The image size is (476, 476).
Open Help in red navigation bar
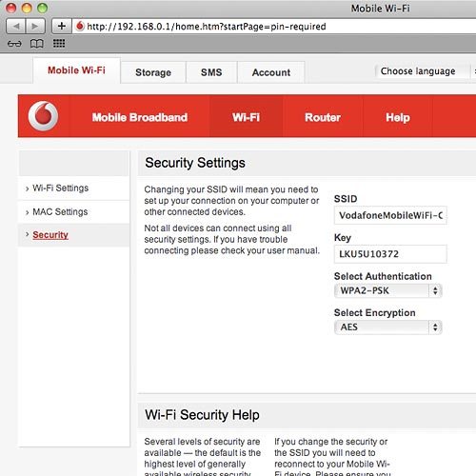398,117
